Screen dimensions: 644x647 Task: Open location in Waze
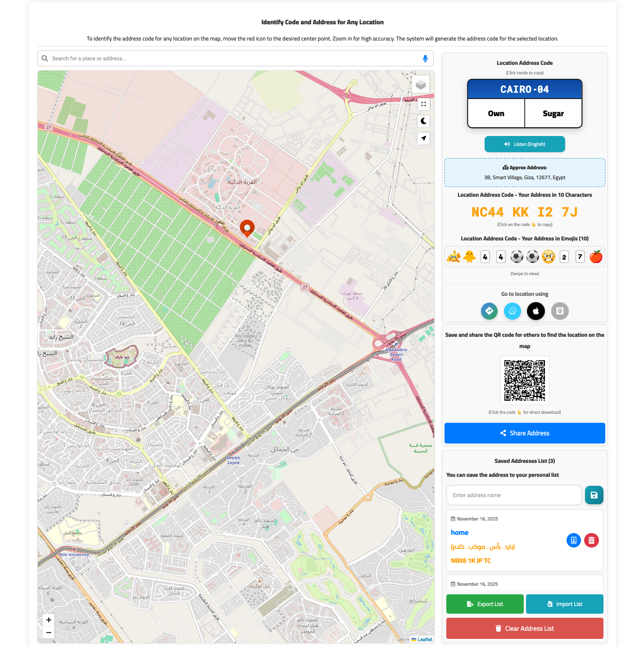pos(512,311)
